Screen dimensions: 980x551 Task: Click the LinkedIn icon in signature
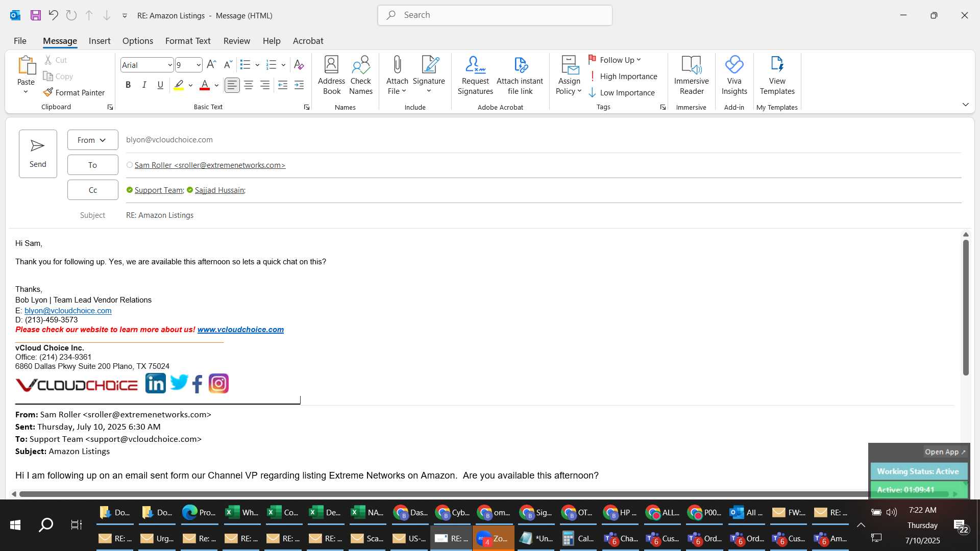(156, 383)
